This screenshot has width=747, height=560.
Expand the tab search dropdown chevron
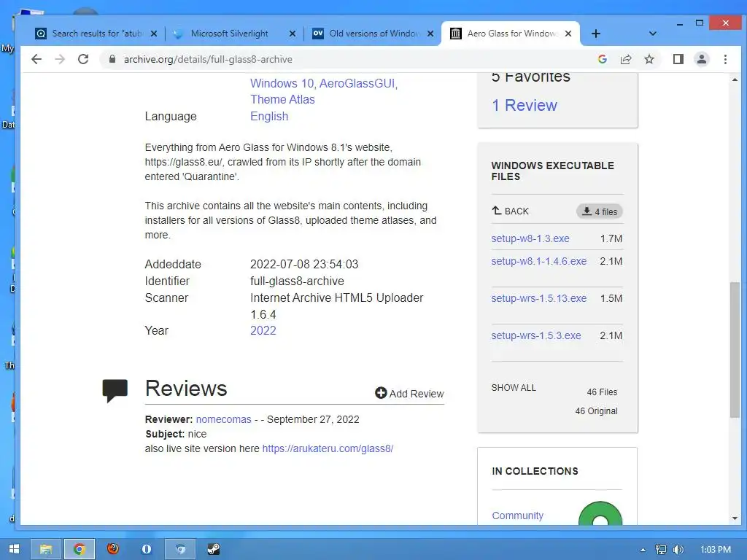[653, 34]
